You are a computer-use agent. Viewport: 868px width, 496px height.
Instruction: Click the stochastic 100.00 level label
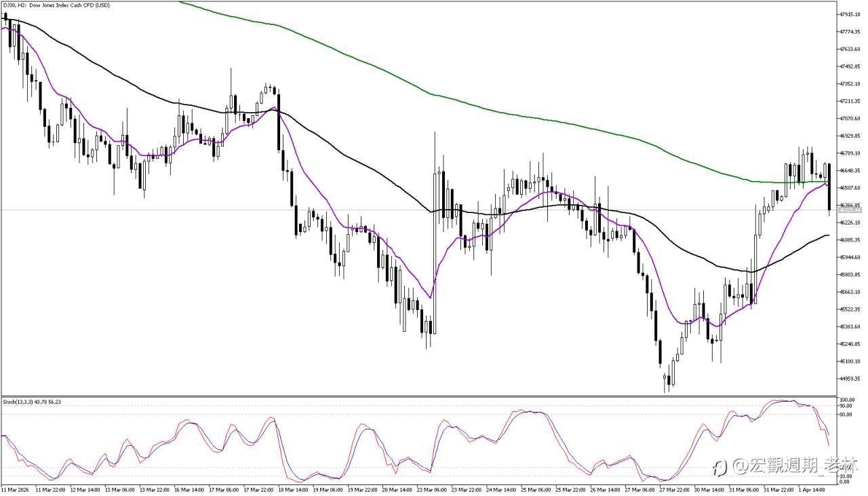pos(847,400)
